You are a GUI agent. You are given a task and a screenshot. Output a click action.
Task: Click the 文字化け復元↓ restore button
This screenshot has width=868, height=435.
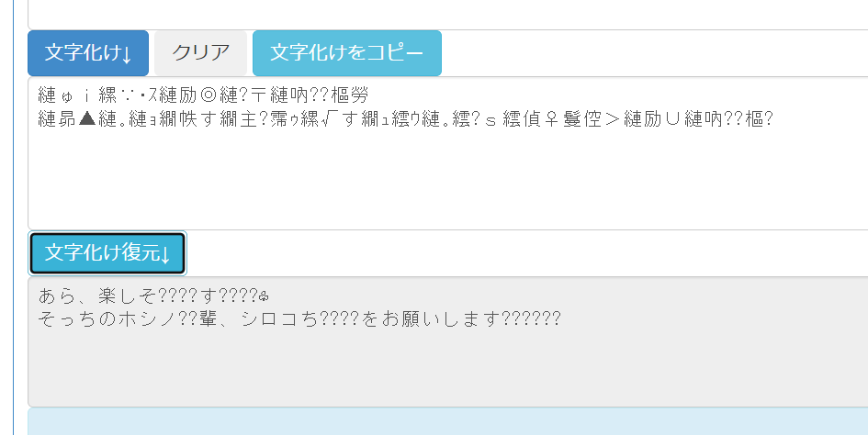107,253
